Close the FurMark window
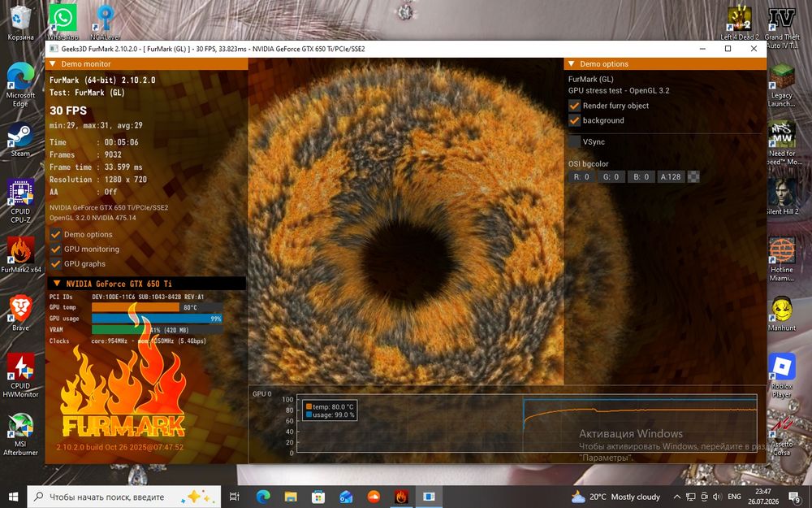 pyautogui.click(x=754, y=49)
